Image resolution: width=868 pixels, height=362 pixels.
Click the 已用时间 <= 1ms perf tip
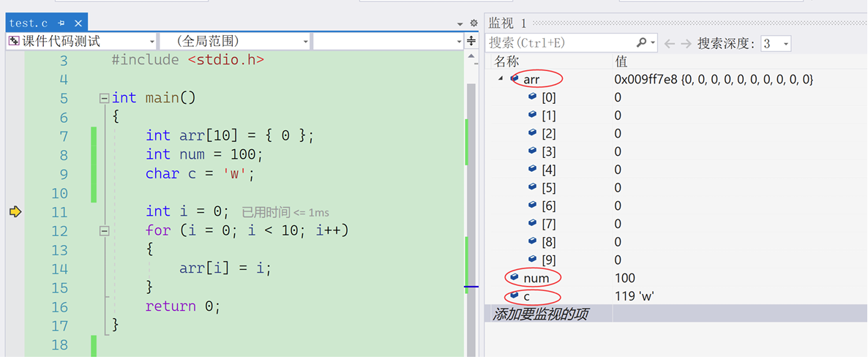pyautogui.click(x=285, y=212)
